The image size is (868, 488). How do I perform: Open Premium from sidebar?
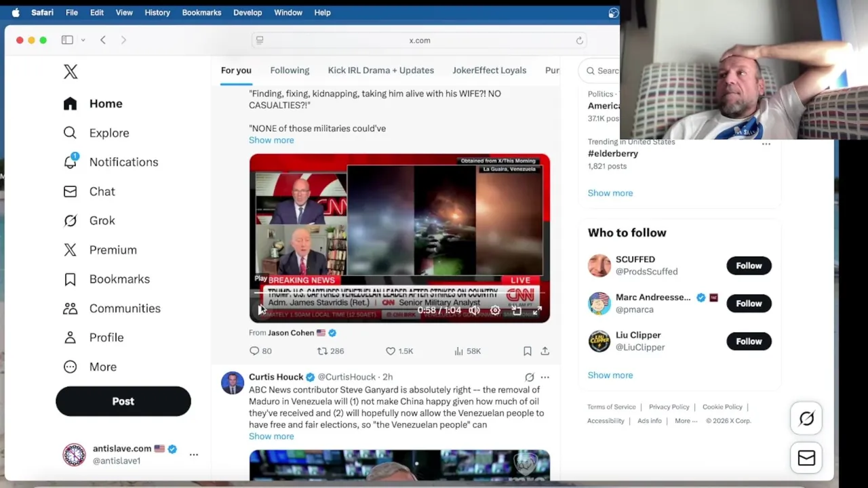(100, 249)
